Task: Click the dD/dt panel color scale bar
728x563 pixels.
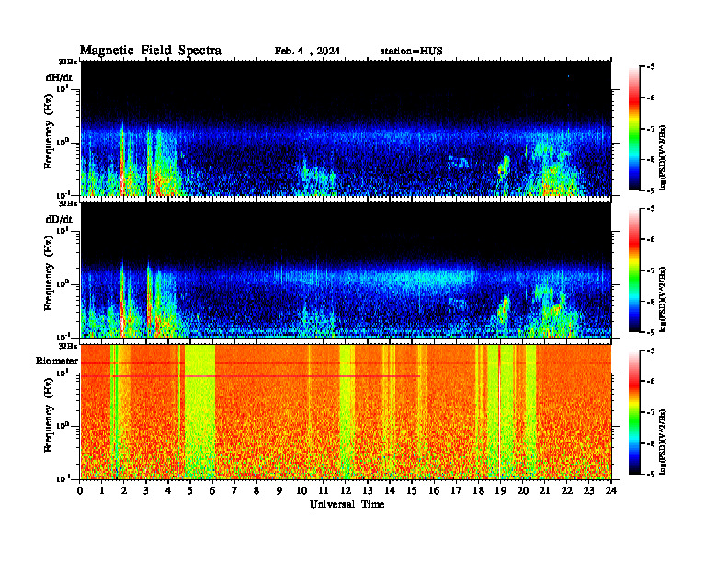Action: pyautogui.click(x=633, y=270)
